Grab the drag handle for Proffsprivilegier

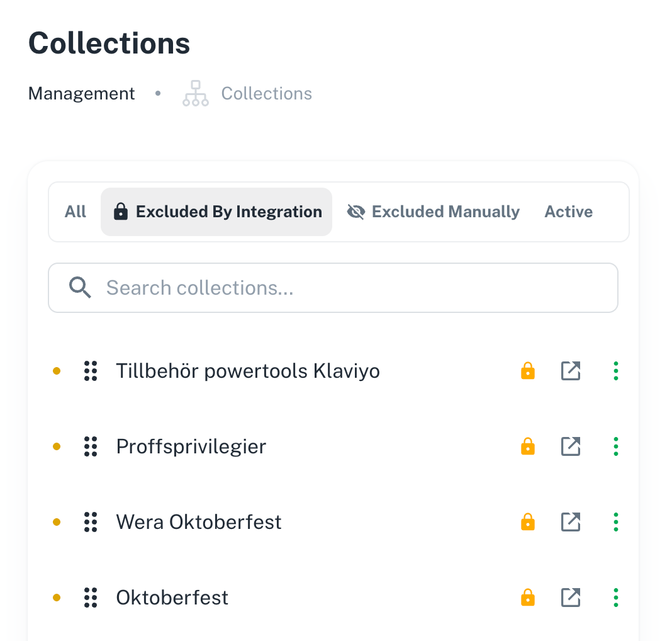(x=91, y=446)
